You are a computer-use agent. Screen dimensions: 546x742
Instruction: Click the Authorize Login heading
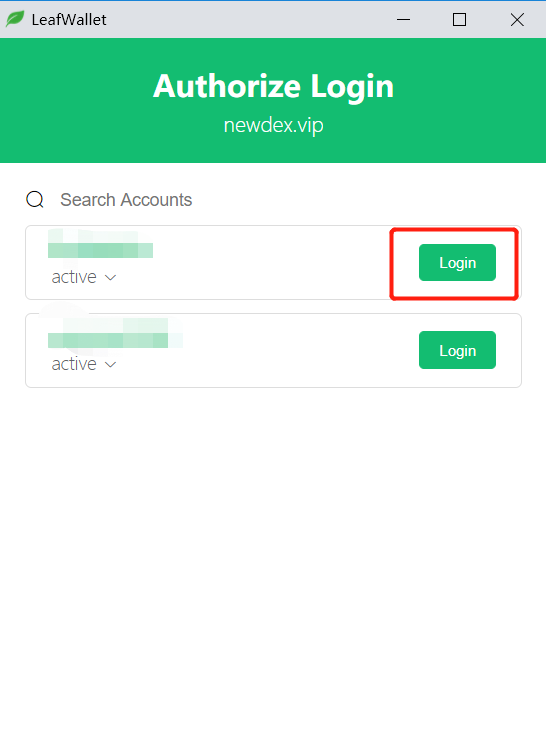(x=273, y=86)
